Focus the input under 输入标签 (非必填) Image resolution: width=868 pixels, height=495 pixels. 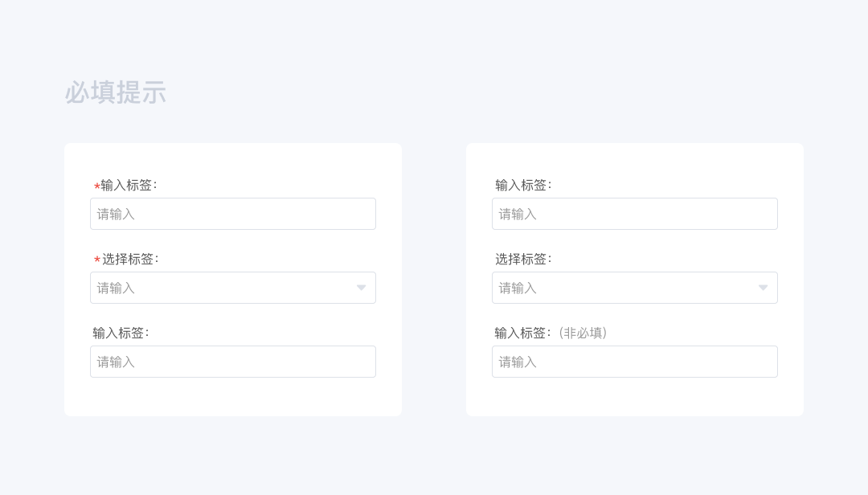coord(635,362)
